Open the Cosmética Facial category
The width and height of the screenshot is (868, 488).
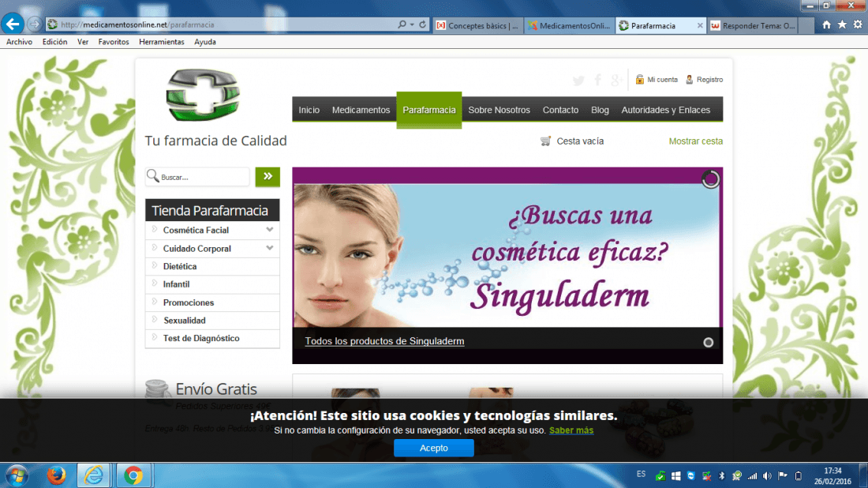pyautogui.click(x=196, y=230)
